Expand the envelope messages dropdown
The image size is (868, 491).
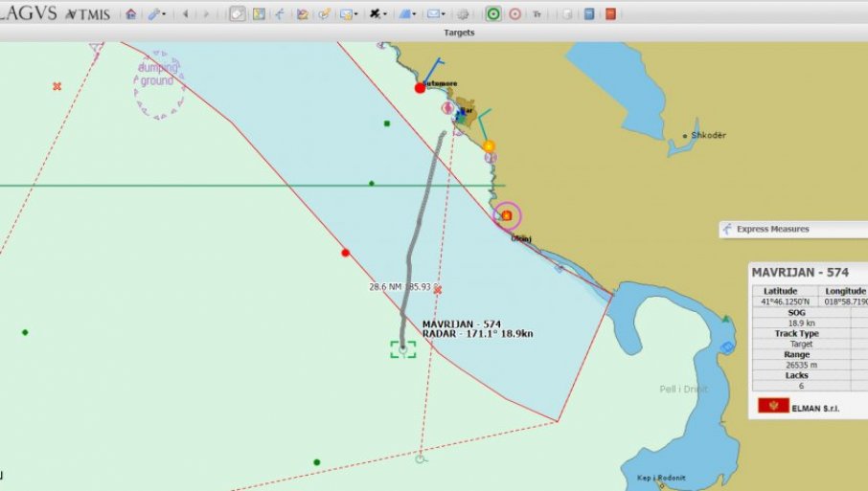click(x=436, y=14)
